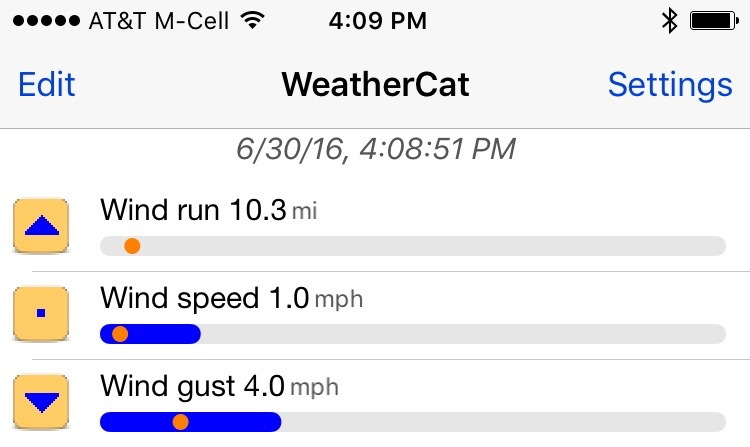Tap the Wi-Fi signal icon

[252, 20]
